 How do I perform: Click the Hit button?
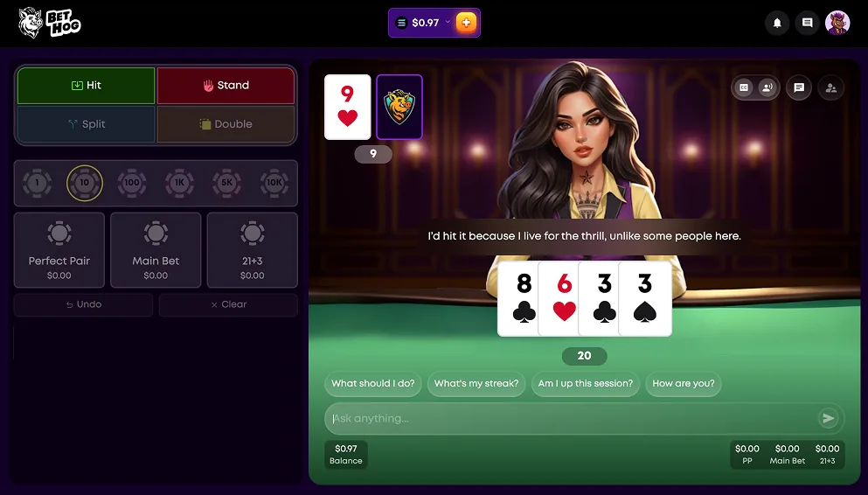tap(86, 85)
